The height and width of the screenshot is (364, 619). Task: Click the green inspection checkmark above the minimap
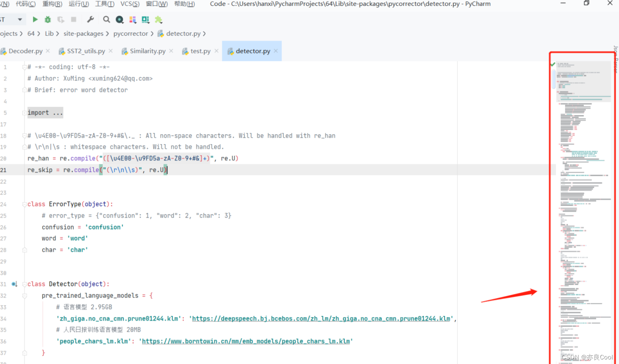click(x=553, y=64)
